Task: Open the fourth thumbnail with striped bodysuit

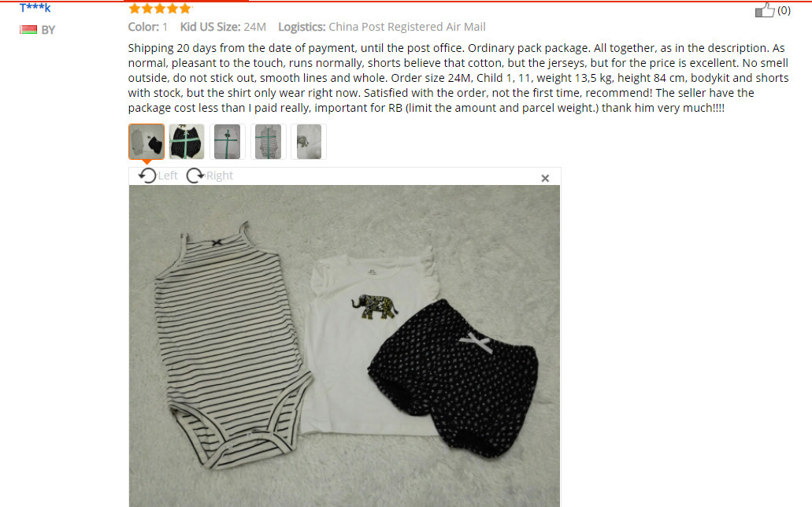Action: (268, 142)
